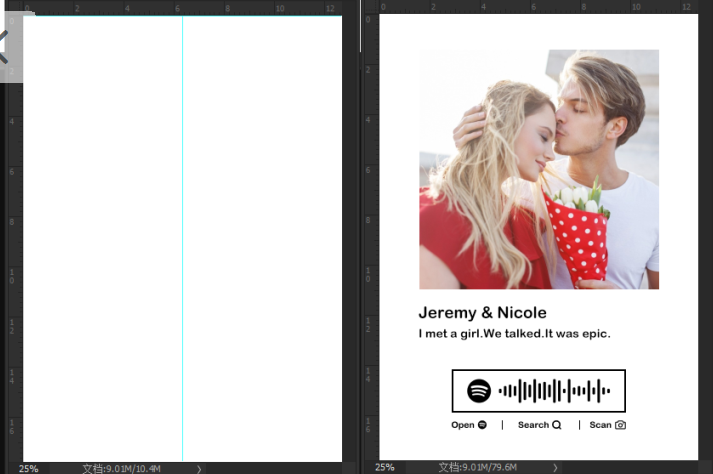Image resolution: width=713 pixels, height=474 pixels.
Task: Click the right document 25% zoom field
Action: (x=384, y=468)
